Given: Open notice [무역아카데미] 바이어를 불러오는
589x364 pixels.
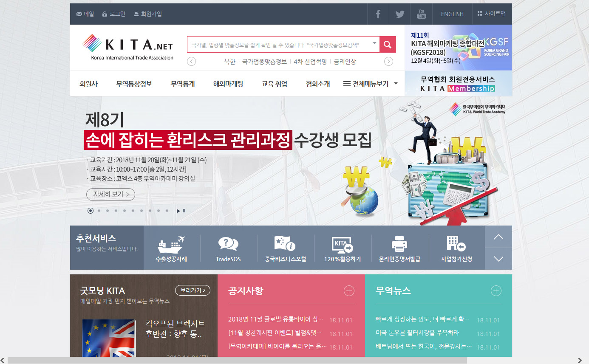Looking at the screenshot, I should click(x=278, y=347).
